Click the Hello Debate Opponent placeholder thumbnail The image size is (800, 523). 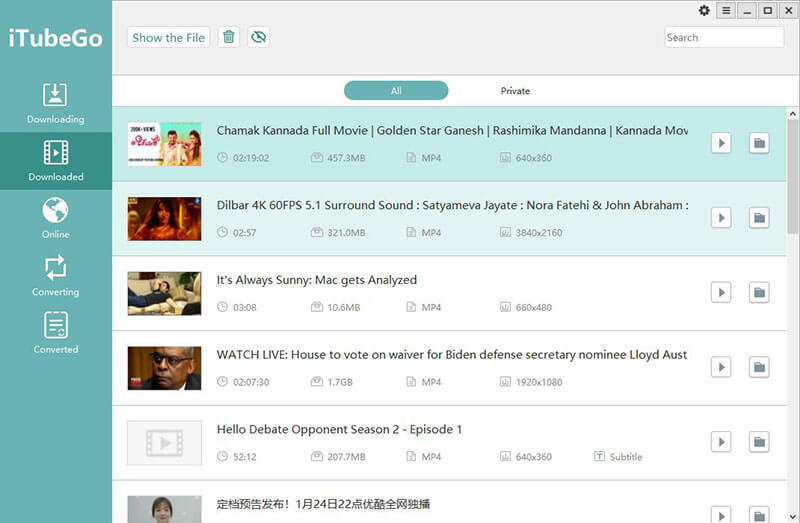click(164, 443)
